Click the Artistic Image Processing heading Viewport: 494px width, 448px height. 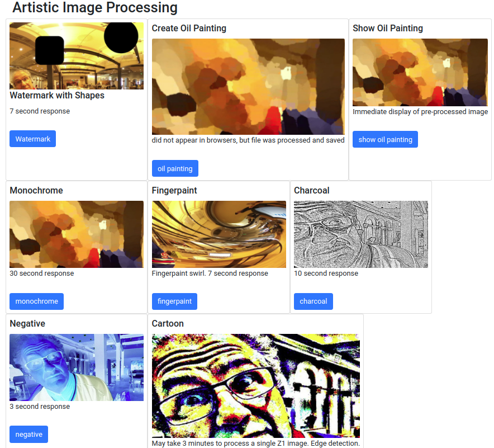[95, 8]
